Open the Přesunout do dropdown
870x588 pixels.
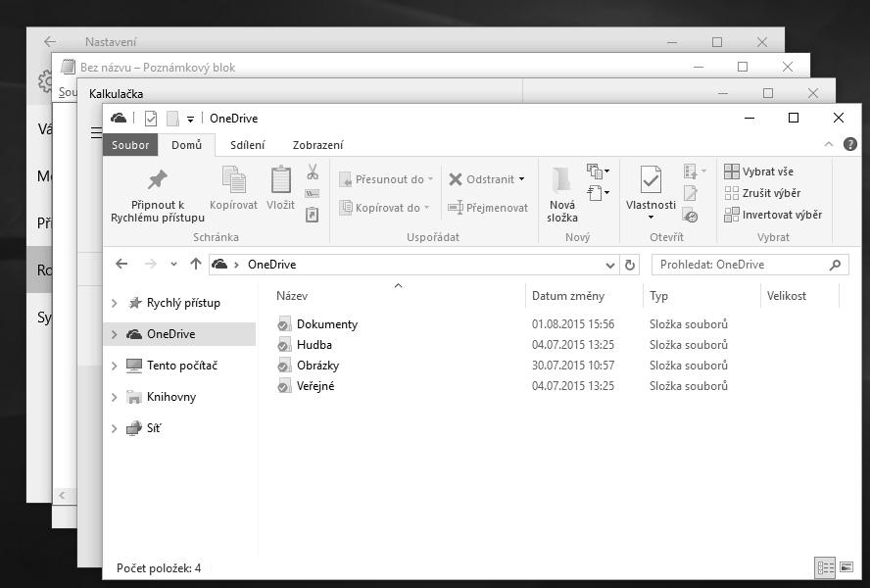pyautogui.click(x=430, y=179)
